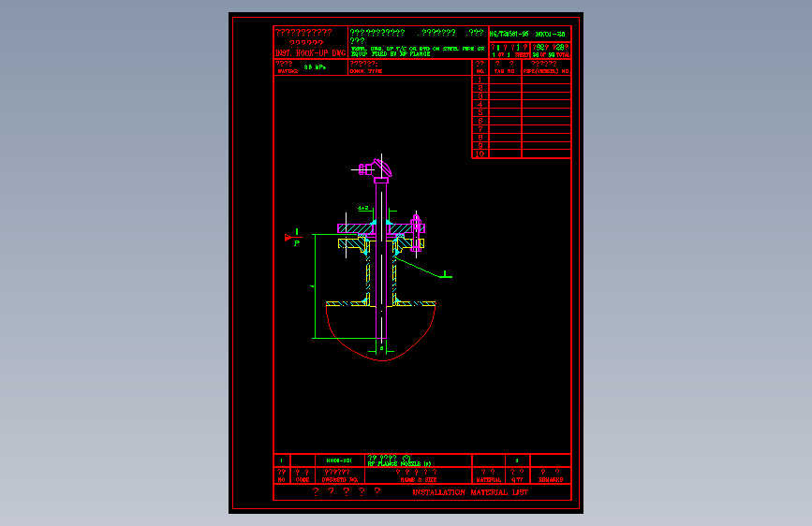The width and height of the screenshot is (812, 526).
Task: Click the 'NAME & SIZE' column header
Action: [419, 480]
